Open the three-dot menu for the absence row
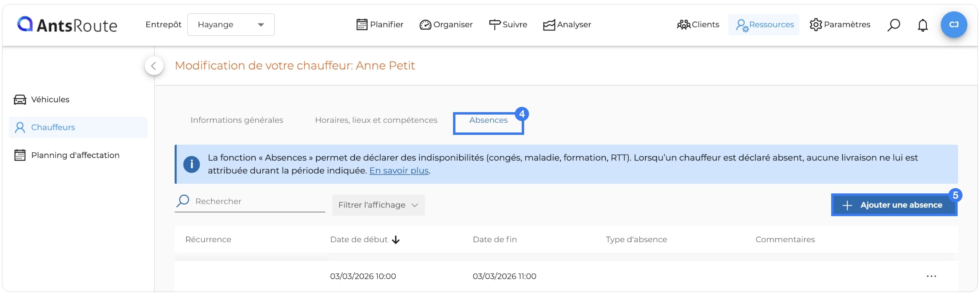This screenshot has height=297, width=980. click(931, 276)
